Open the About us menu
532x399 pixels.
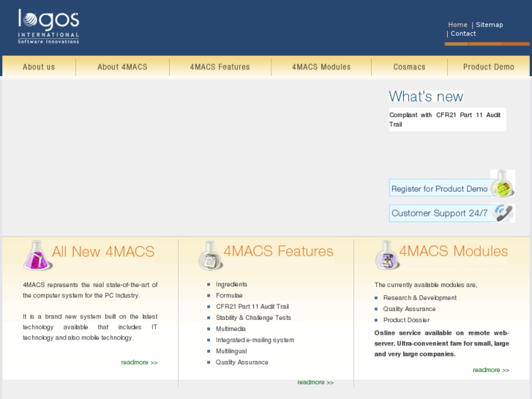coord(39,67)
